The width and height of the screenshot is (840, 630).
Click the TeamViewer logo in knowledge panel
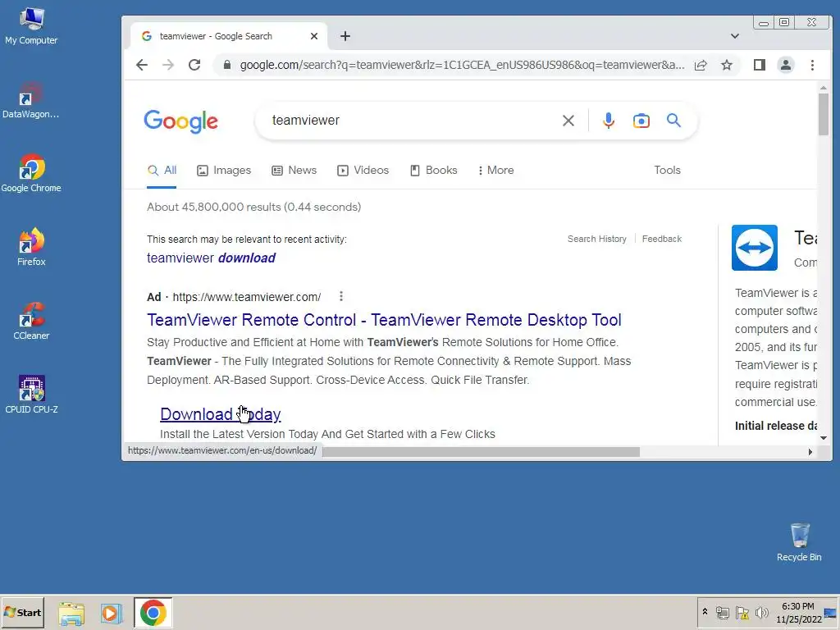pos(755,248)
